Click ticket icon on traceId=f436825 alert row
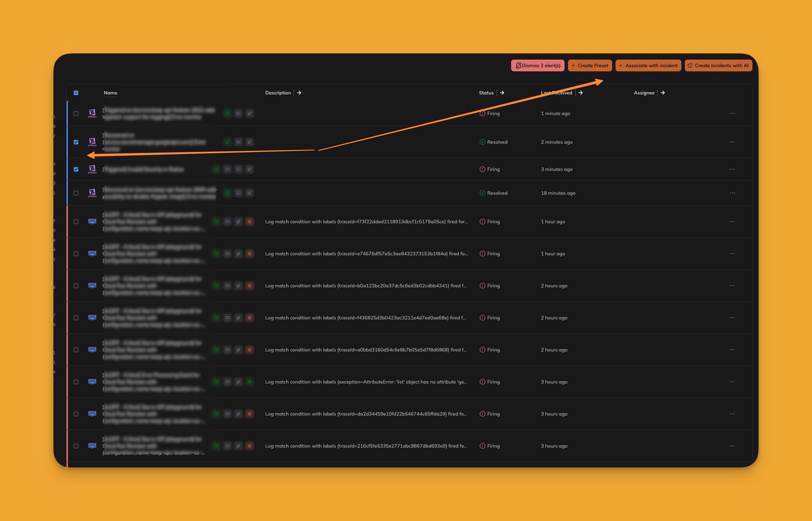812x521 pixels. click(227, 318)
